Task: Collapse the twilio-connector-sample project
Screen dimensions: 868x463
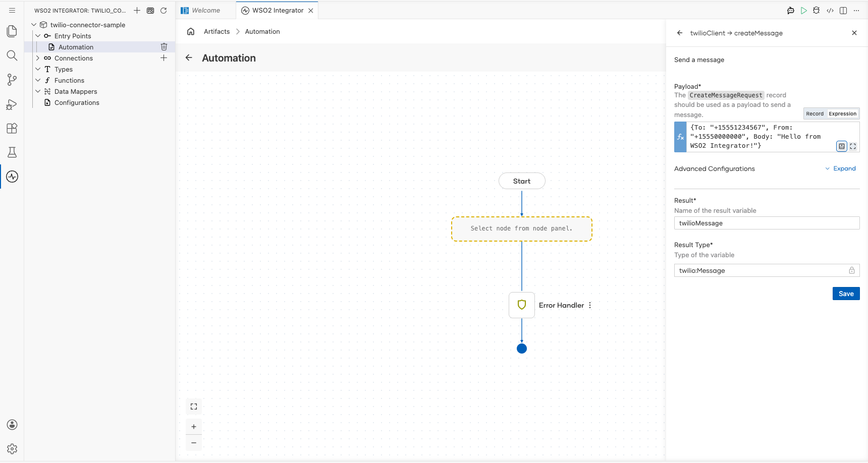Action: pos(34,25)
